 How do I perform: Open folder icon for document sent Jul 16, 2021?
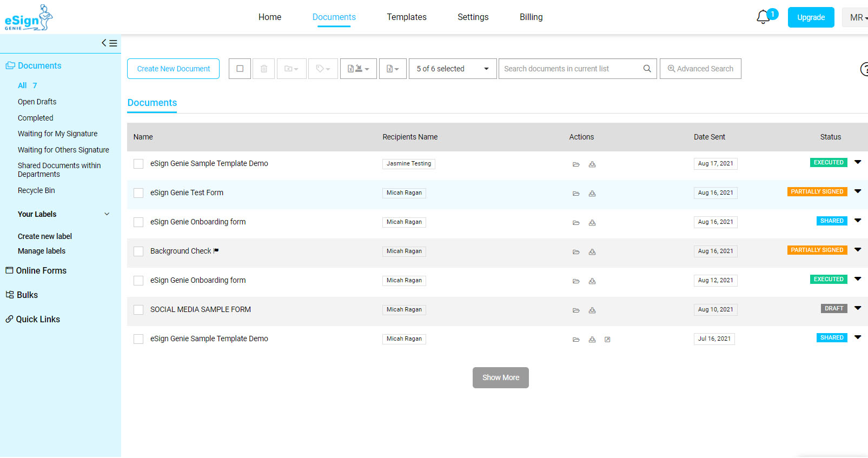click(576, 340)
